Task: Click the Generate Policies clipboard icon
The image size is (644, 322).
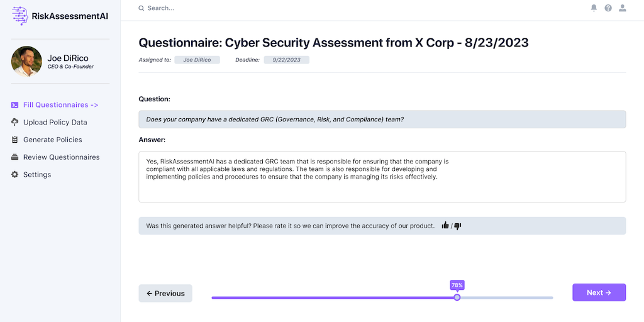Action: coord(15,140)
